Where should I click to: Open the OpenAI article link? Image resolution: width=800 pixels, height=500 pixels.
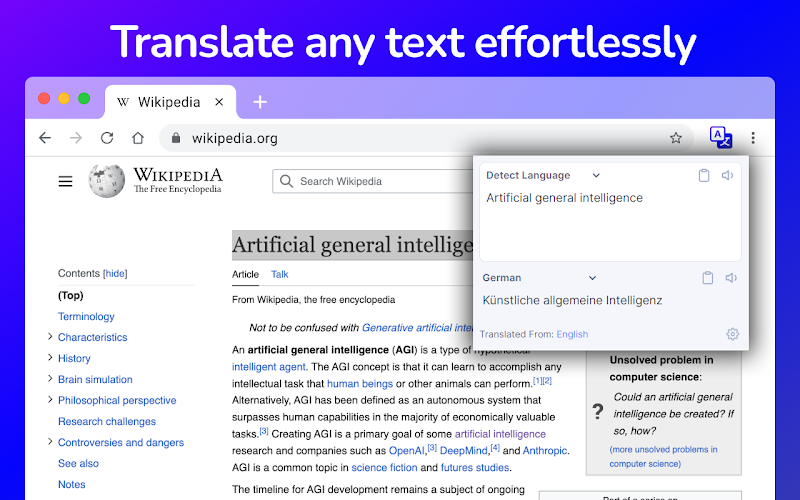[407, 451]
